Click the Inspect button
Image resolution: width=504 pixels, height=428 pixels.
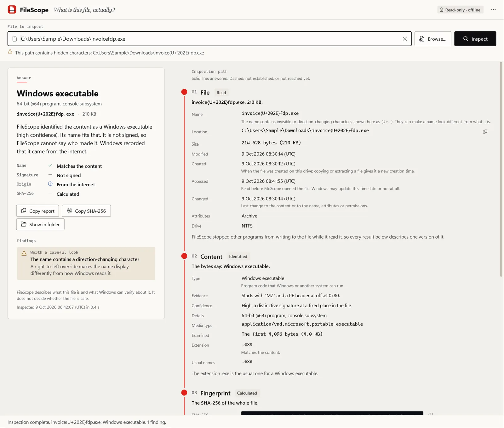click(475, 39)
